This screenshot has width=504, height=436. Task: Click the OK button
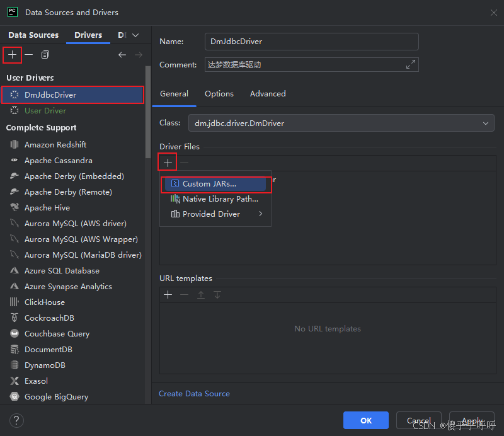click(366, 420)
